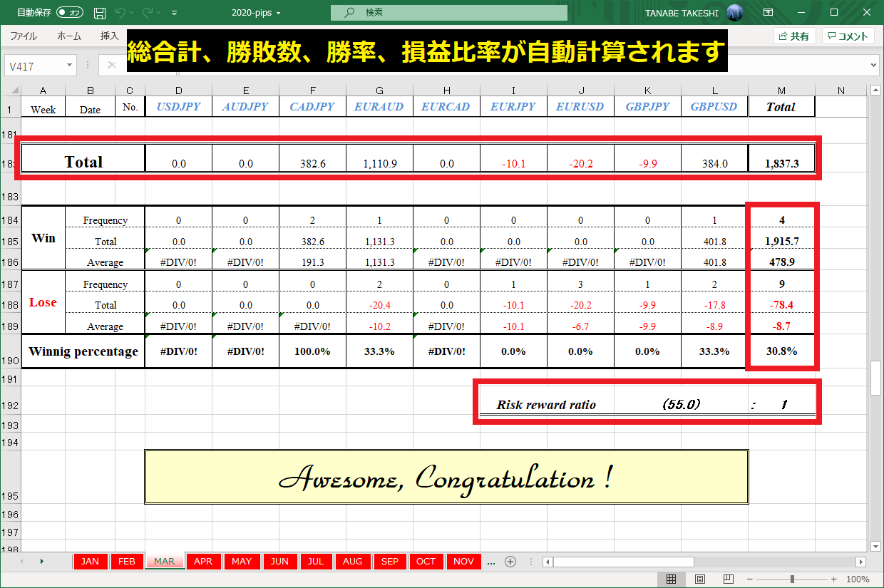Open the ファイル menu tab

tap(24, 36)
